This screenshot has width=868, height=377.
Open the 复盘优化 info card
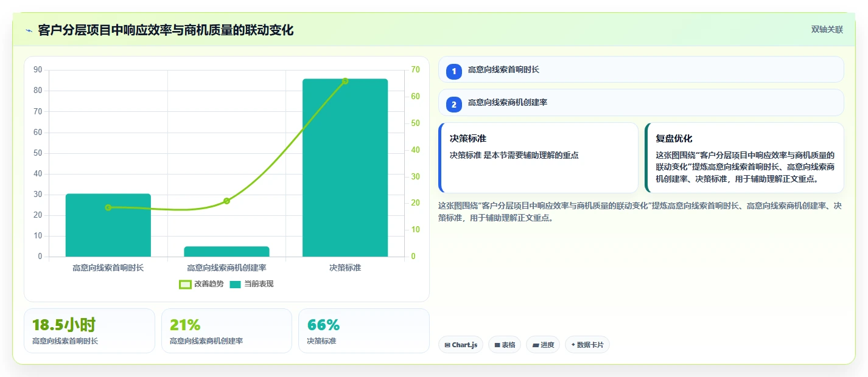click(x=744, y=157)
